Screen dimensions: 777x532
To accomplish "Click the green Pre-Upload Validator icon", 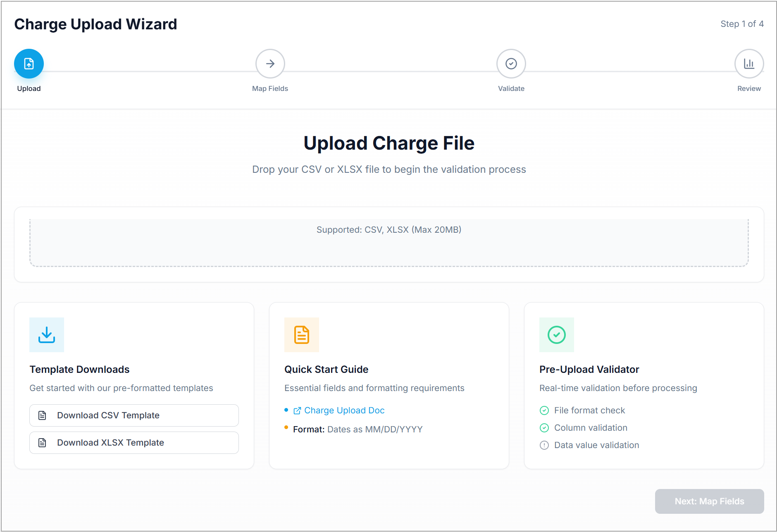I will [x=556, y=335].
